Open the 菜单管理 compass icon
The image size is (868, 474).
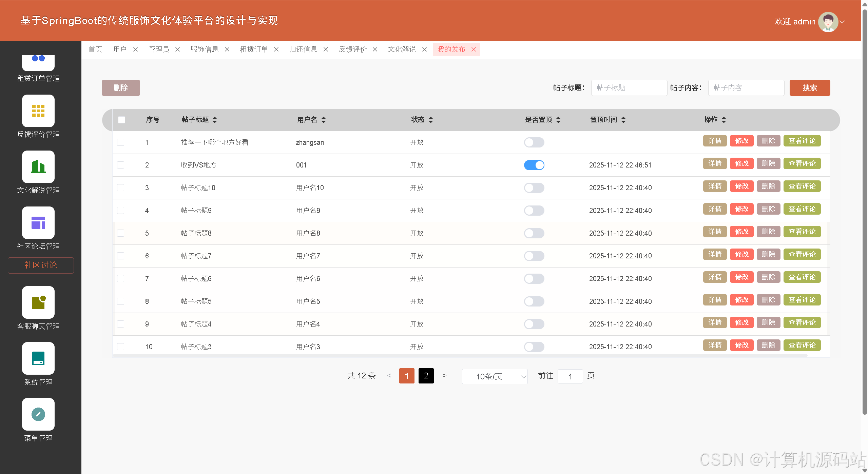coord(38,414)
